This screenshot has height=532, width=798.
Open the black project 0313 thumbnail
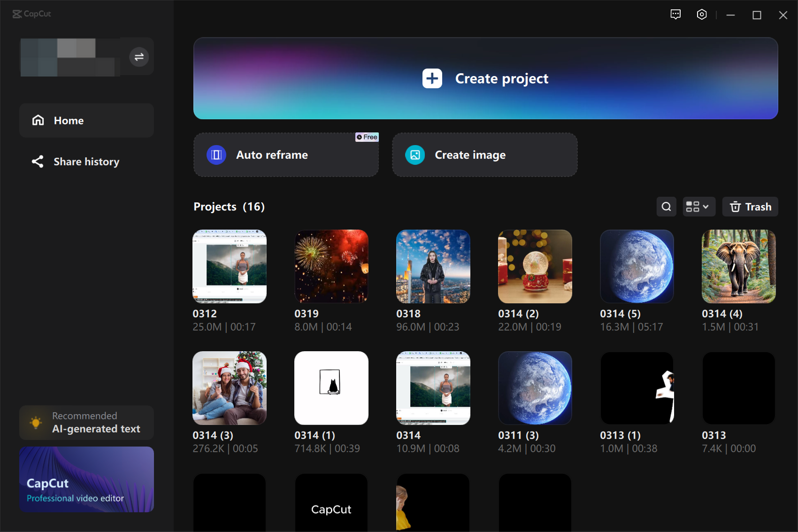(x=739, y=388)
